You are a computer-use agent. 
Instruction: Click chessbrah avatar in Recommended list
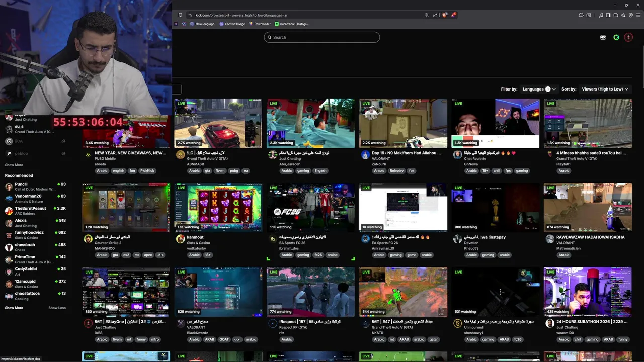9,247
